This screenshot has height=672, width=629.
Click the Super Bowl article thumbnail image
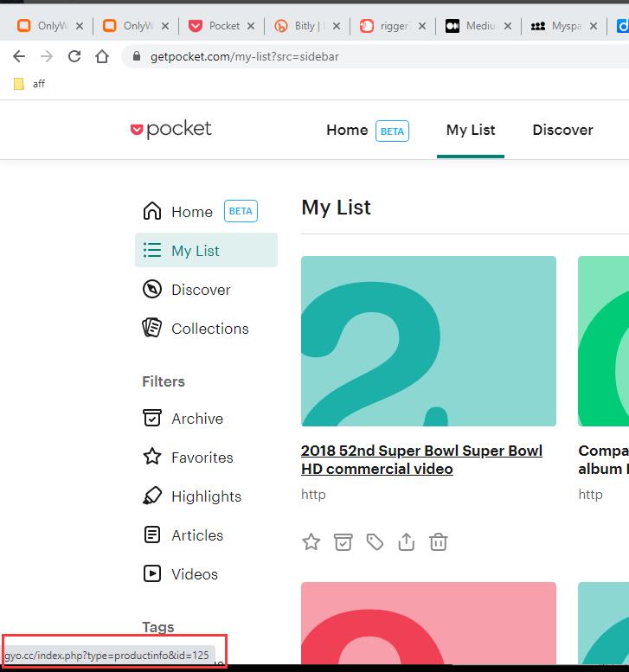pyautogui.click(x=428, y=341)
